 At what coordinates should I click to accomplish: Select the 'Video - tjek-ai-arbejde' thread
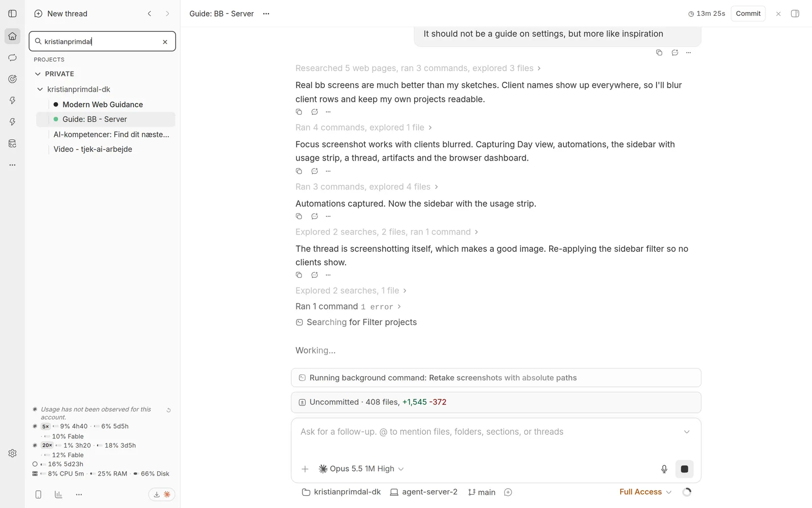[x=106, y=149]
